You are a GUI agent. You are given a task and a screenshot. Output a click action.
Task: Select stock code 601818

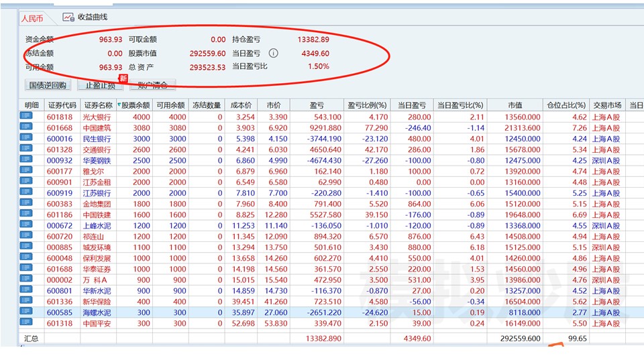tap(59, 117)
